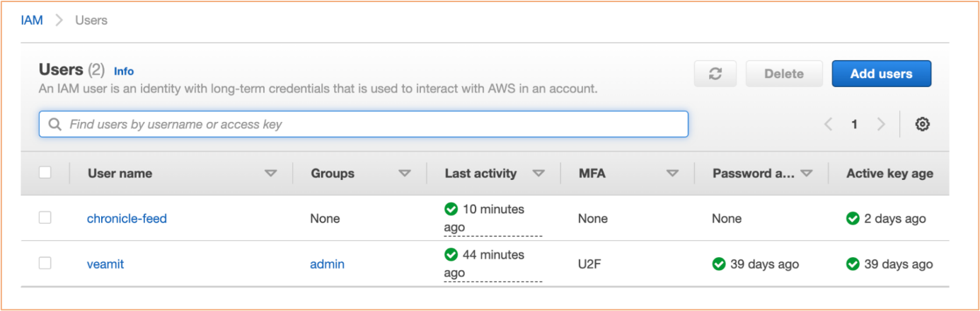Sort by MFA column arrow
The width and height of the screenshot is (980, 311).
point(672,174)
